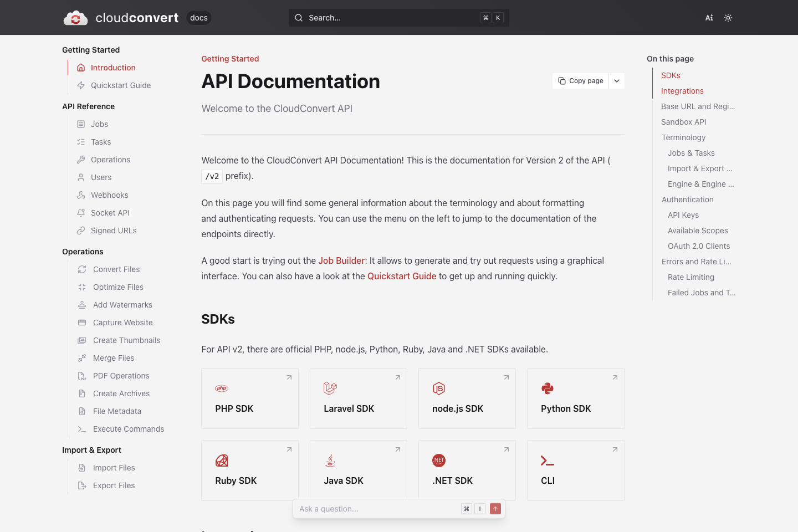Click the Java SDK coffee cup icon
Screen dimensions: 798x532
point(330,461)
